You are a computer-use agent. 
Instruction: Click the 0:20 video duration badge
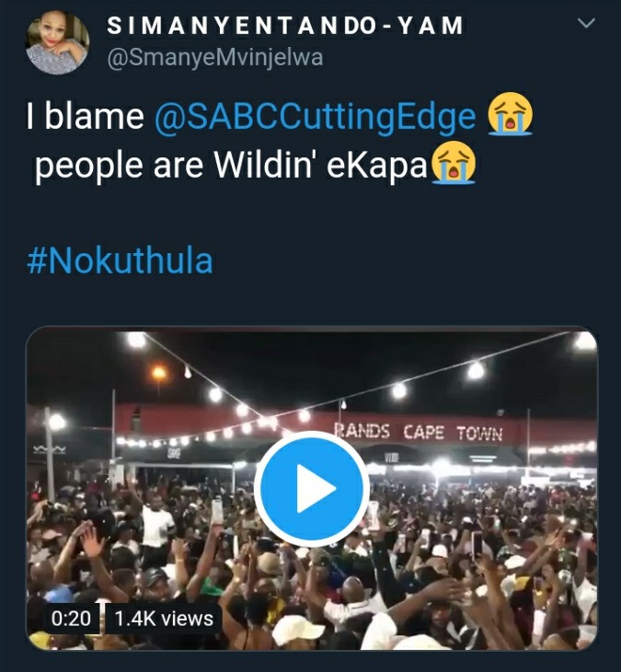tap(71, 619)
